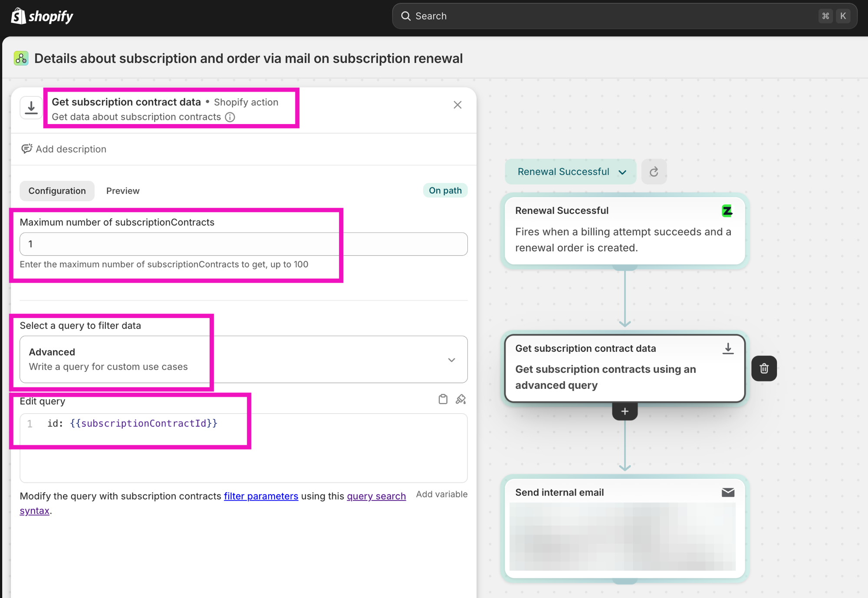Click the Flow app icon beside the title
Image resolution: width=868 pixels, height=598 pixels.
(x=21, y=58)
